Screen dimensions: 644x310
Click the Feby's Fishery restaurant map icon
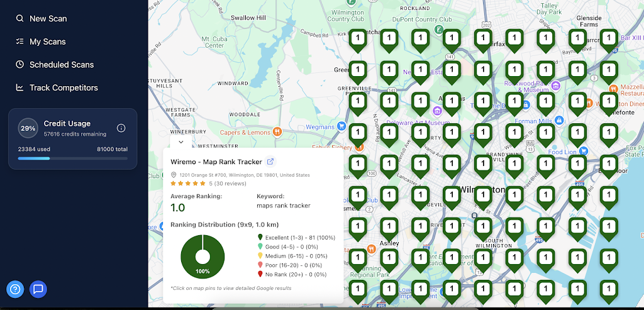pyautogui.click(x=358, y=147)
